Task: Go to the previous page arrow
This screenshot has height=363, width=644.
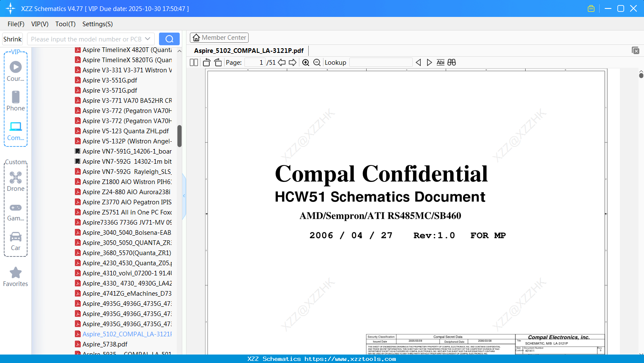Action: tap(282, 63)
